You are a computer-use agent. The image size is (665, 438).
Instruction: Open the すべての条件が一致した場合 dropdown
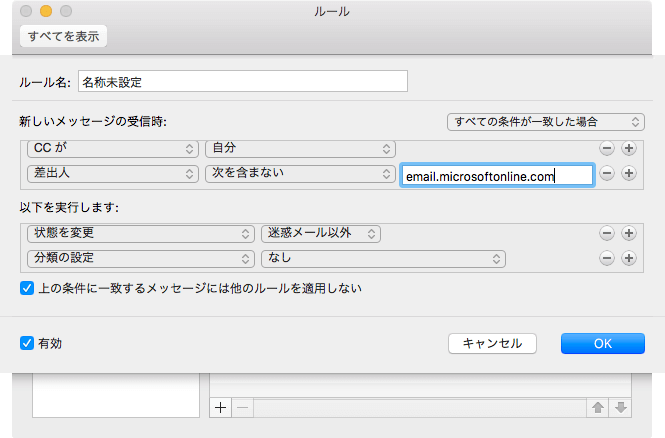point(546,122)
